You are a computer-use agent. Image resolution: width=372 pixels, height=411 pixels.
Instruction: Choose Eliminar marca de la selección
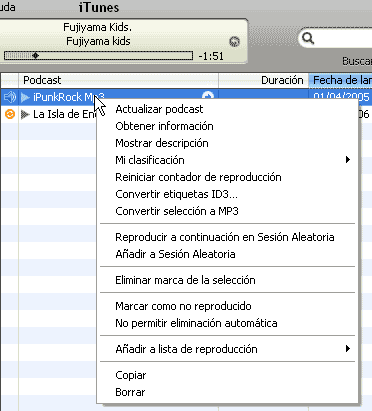(227, 280)
